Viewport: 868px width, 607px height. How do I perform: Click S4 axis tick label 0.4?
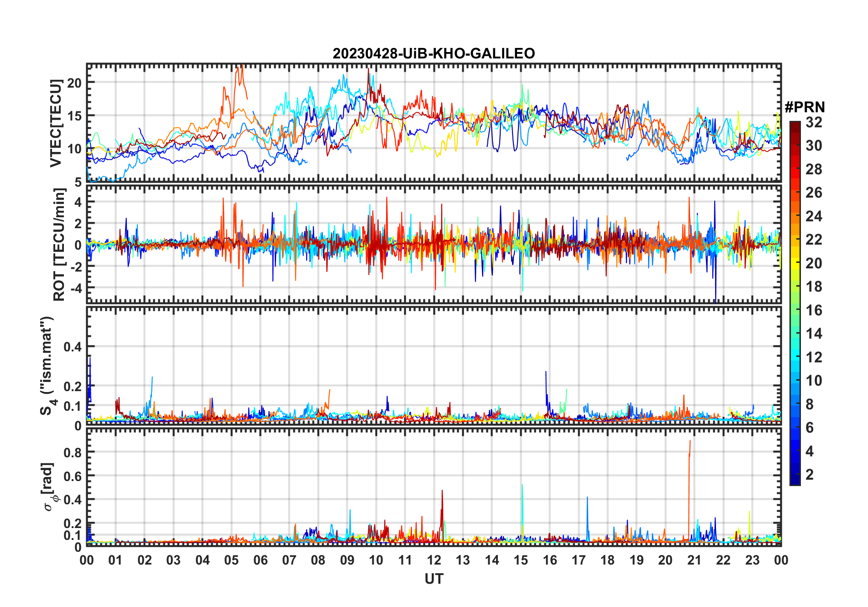pos(73,346)
